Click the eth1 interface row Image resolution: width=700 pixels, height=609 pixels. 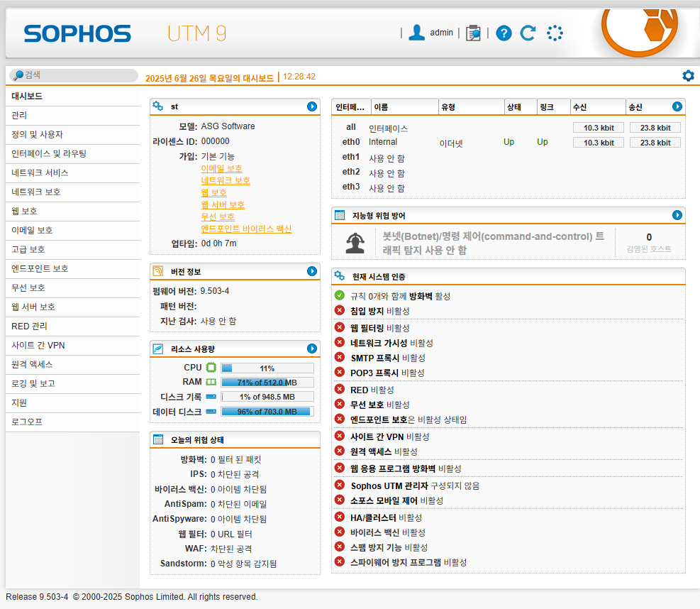pyautogui.click(x=508, y=158)
